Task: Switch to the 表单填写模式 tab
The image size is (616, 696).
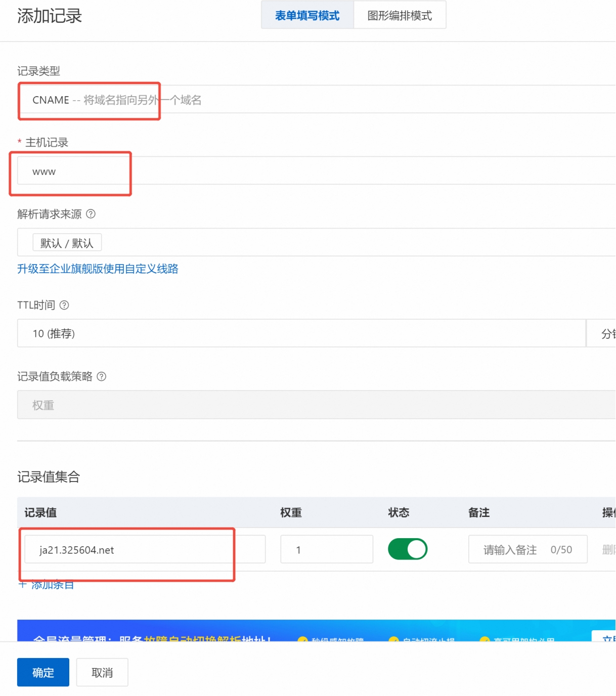Action: coord(307,15)
